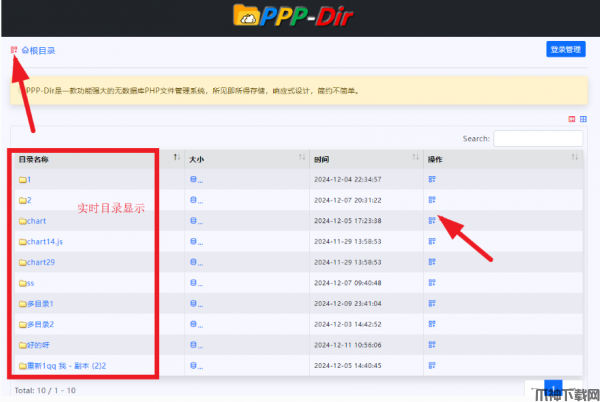Click size calculate icon for chart row

[196, 221]
